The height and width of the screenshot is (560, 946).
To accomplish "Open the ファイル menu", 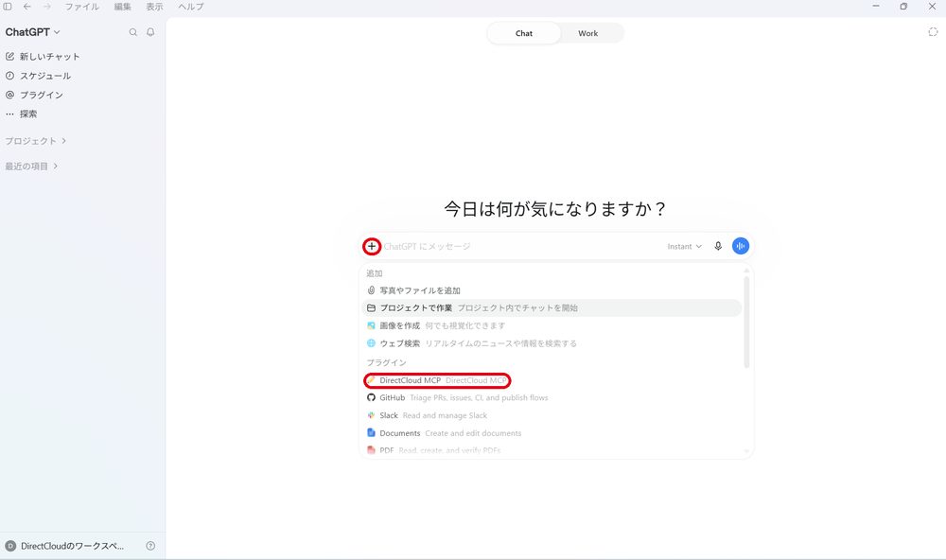I will (x=82, y=7).
